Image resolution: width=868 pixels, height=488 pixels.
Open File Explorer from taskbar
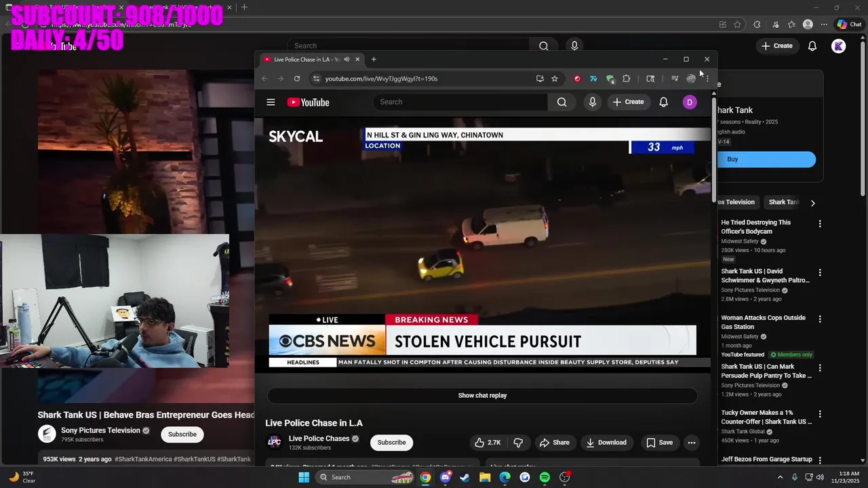tap(485, 477)
